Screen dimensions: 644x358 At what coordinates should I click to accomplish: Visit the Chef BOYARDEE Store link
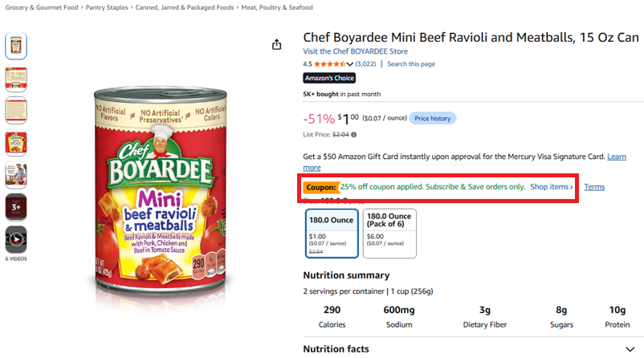(355, 51)
